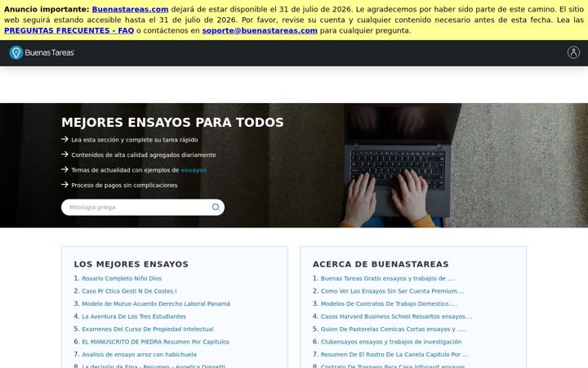Click 'Proceso de pagos sin complicaciones' text
The height and width of the screenshot is (368, 588).
[x=124, y=185]
